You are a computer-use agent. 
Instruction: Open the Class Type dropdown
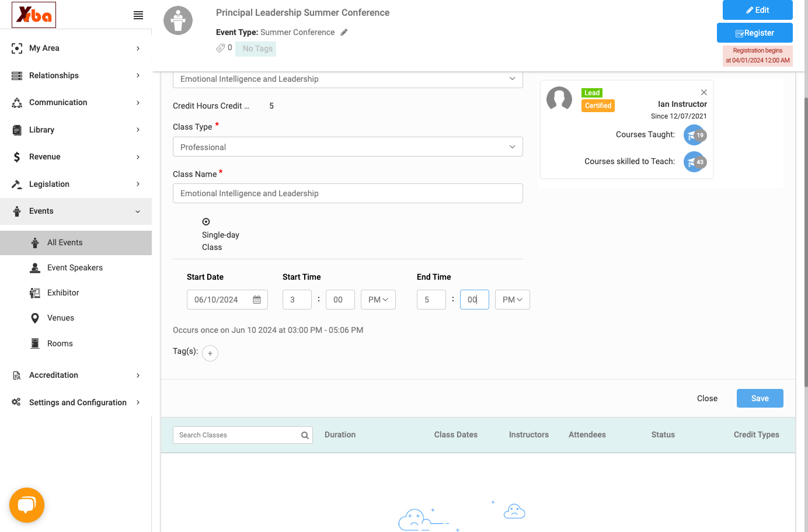[x=348, y=147]
